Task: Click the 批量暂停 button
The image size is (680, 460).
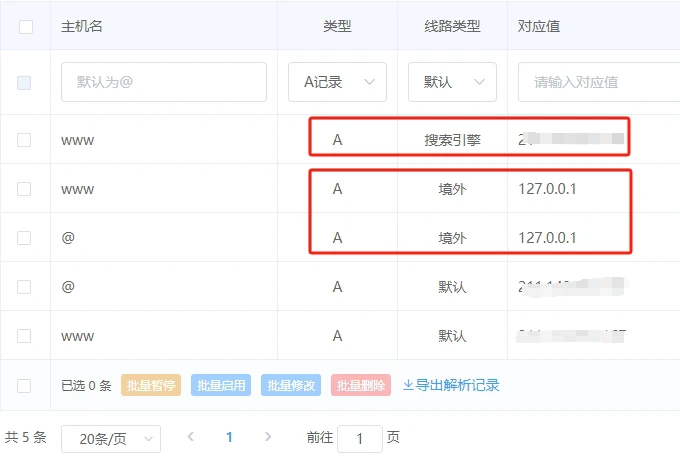Action: pyautogui.click(x=151, y=385)
